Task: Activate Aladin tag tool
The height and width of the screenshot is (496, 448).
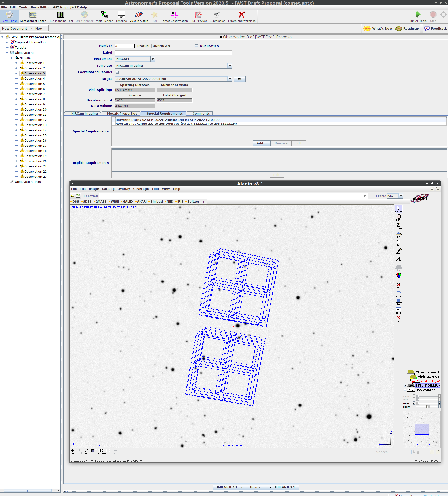Action: click(x=398, y=260)
